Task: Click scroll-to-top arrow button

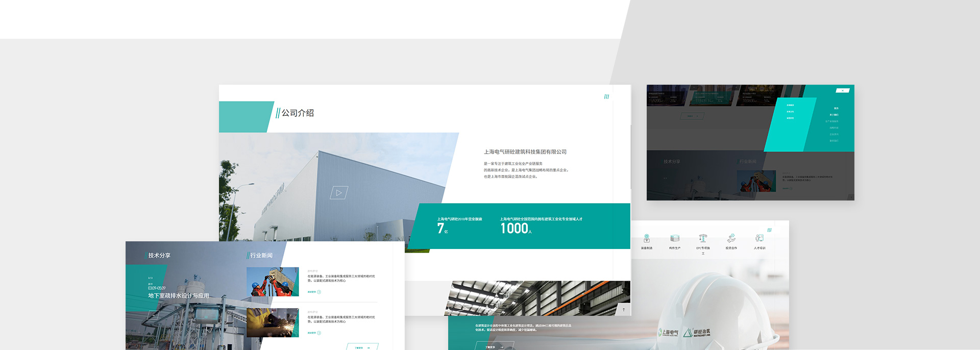Action: click(x=623, y=309)
